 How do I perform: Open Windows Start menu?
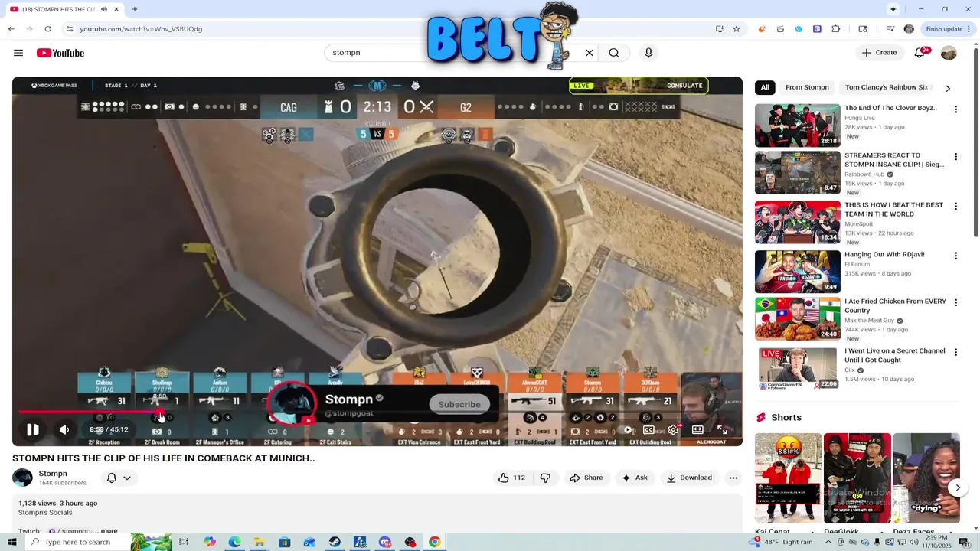pyautogui.click(x=11, y=542)
